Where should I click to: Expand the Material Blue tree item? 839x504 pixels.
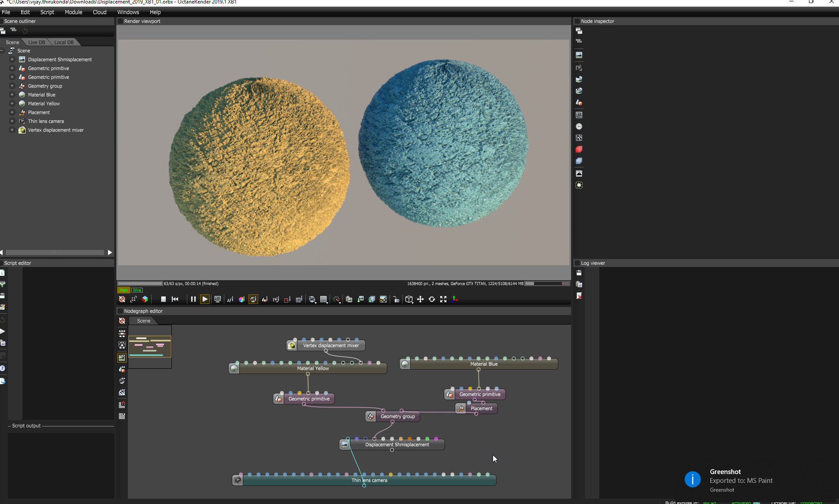click(x=12, y=95)
